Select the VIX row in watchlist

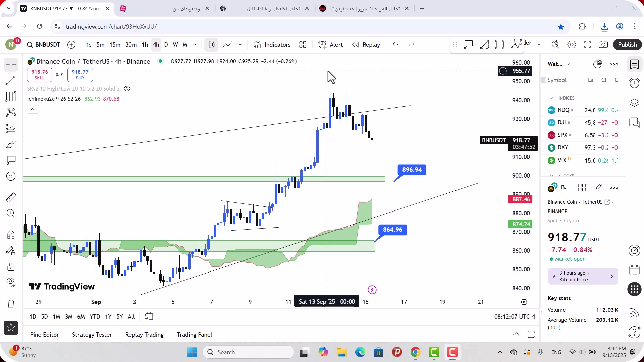pos(583,161)
